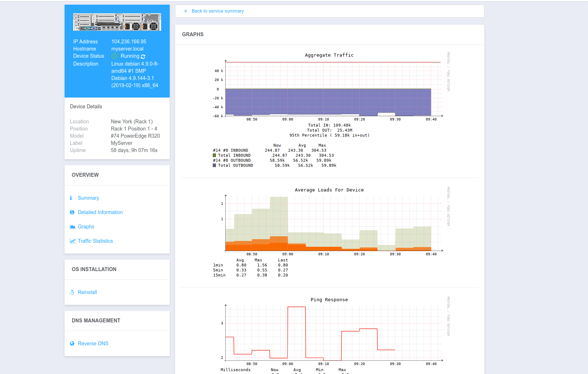Click the globe icon beside Reverse DNS
This screenshot has width=588, height=374.
pyautogui.click(x=72, y=344)
